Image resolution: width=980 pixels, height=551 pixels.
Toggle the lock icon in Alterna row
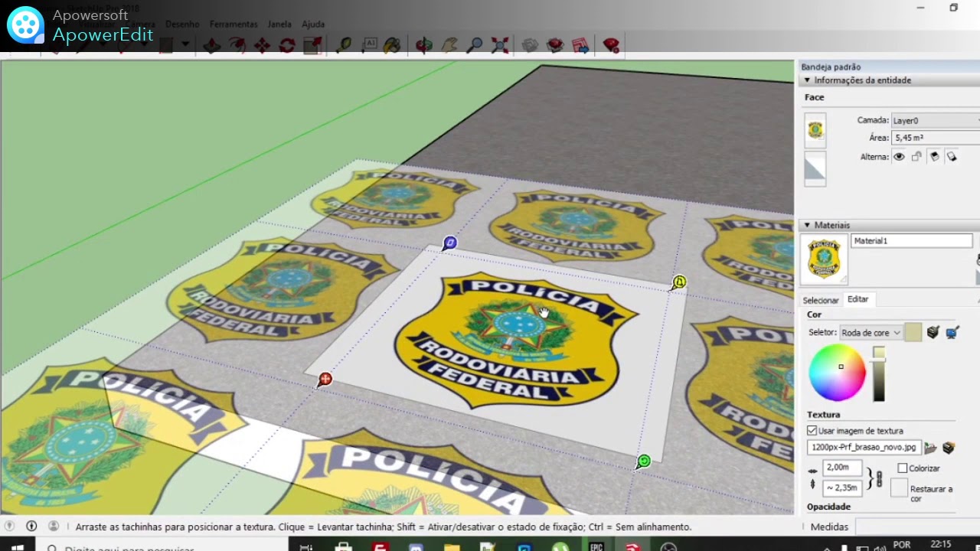tap(916, 157)
